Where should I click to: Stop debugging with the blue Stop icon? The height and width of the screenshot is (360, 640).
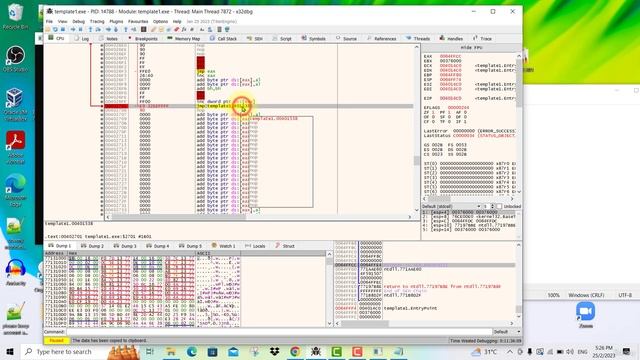coord(63,29)
